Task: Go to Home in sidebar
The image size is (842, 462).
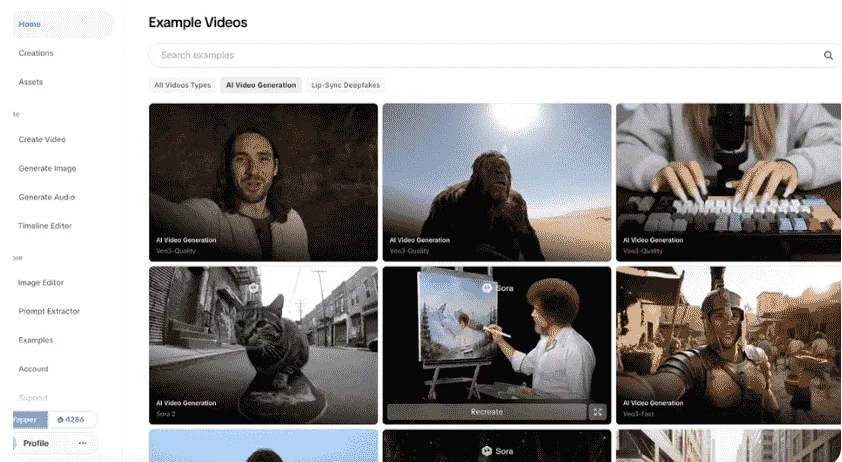Action: 30,24
